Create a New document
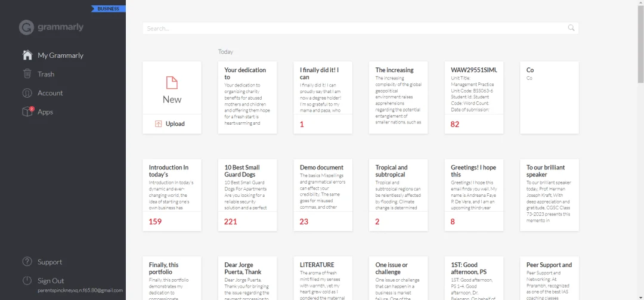Image resolution: width=644 pixels, height=300 pixels. point(172,88)
